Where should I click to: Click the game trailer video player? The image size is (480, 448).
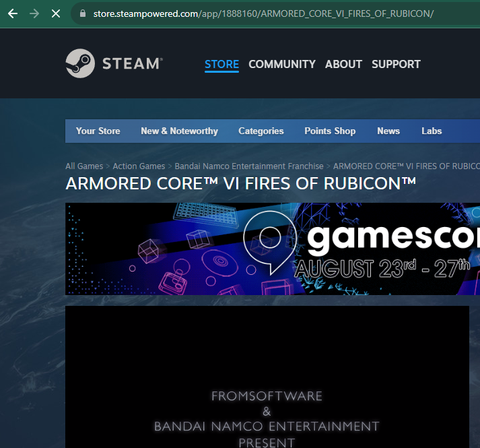point(267,377)
